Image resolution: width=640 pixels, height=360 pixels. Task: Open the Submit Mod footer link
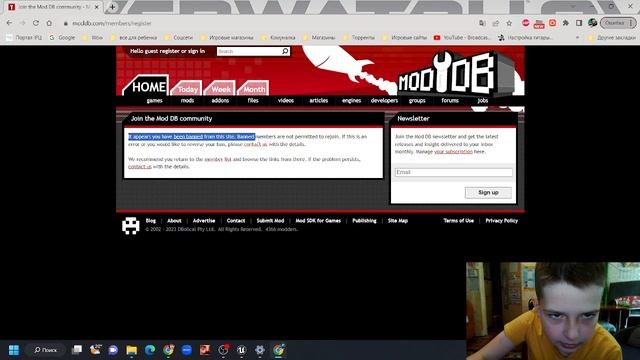tap(270, 221)
